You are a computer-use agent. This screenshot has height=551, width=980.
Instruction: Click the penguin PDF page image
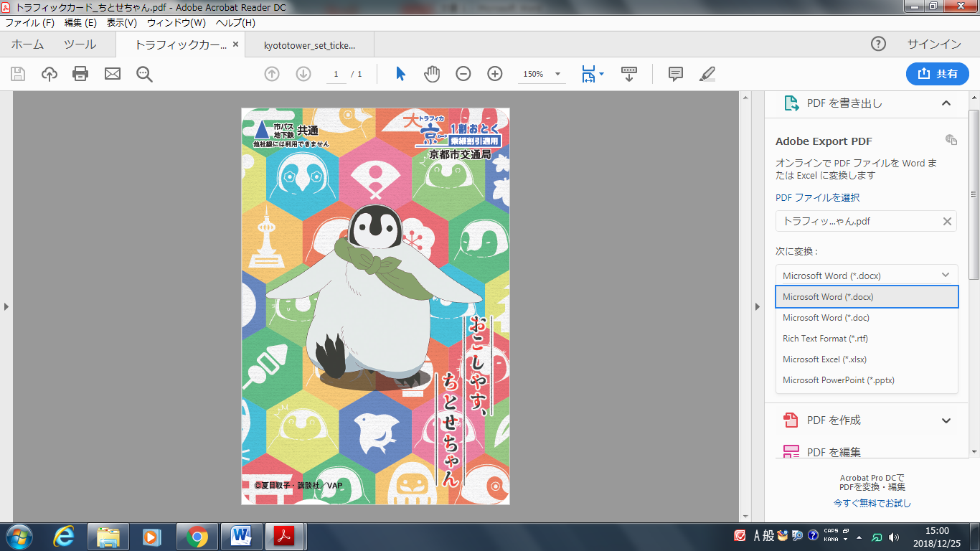pos(375,306)
